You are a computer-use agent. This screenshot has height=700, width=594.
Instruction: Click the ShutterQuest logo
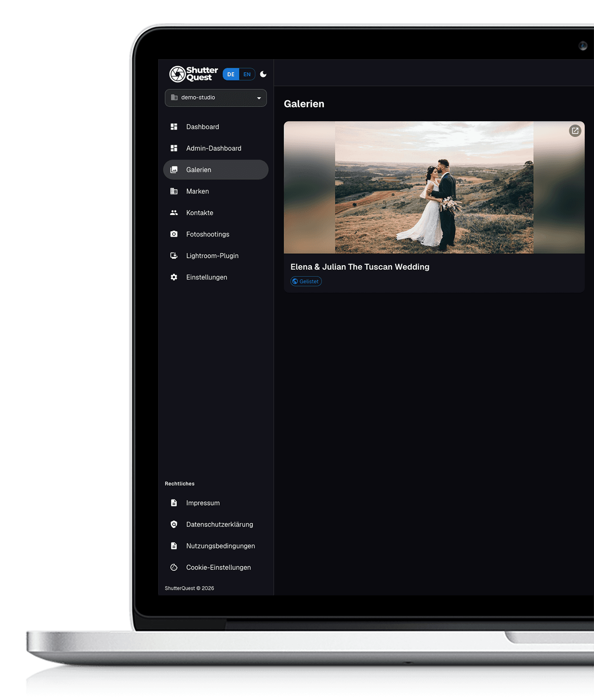pos(193,74)
